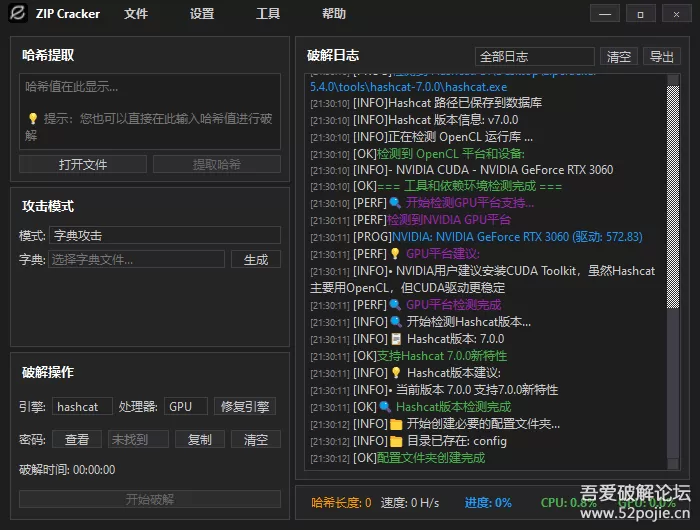The width and height of the screenshot is (700, 530).
Task: Click log line 检测到 OpenCL 平台和设备
Action: coord(417,154)
